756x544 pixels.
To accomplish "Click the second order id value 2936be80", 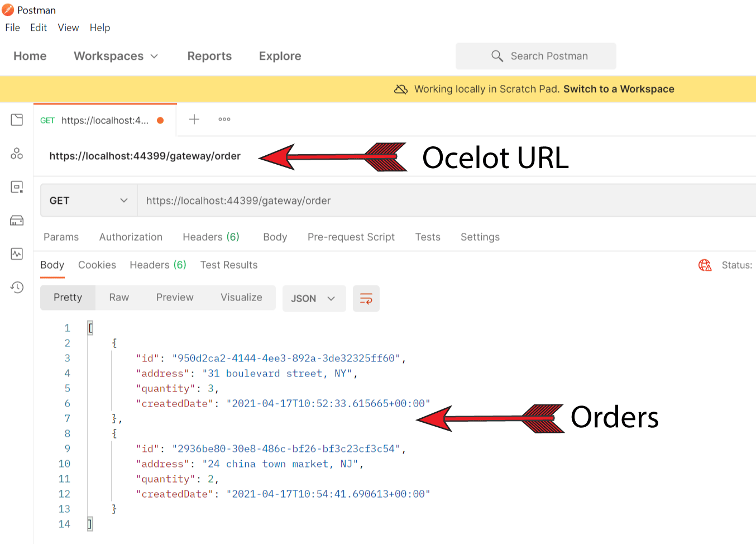I will point(286,448).
